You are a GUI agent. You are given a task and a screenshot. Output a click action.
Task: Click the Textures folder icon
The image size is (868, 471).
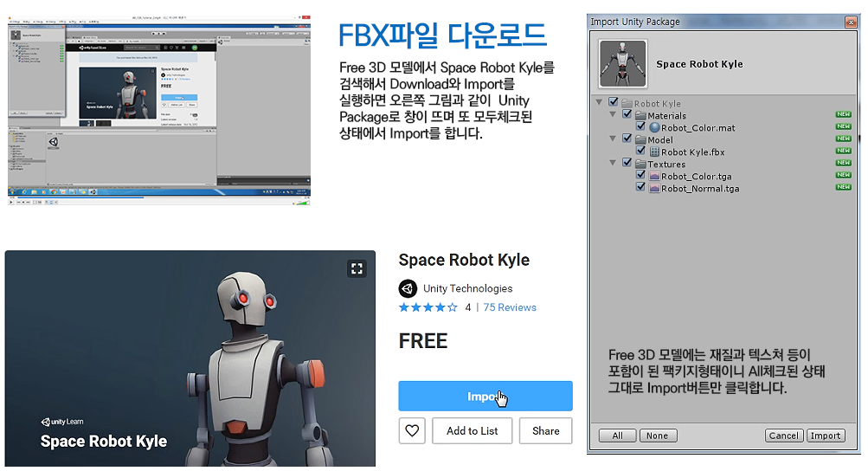coord(640,164)
